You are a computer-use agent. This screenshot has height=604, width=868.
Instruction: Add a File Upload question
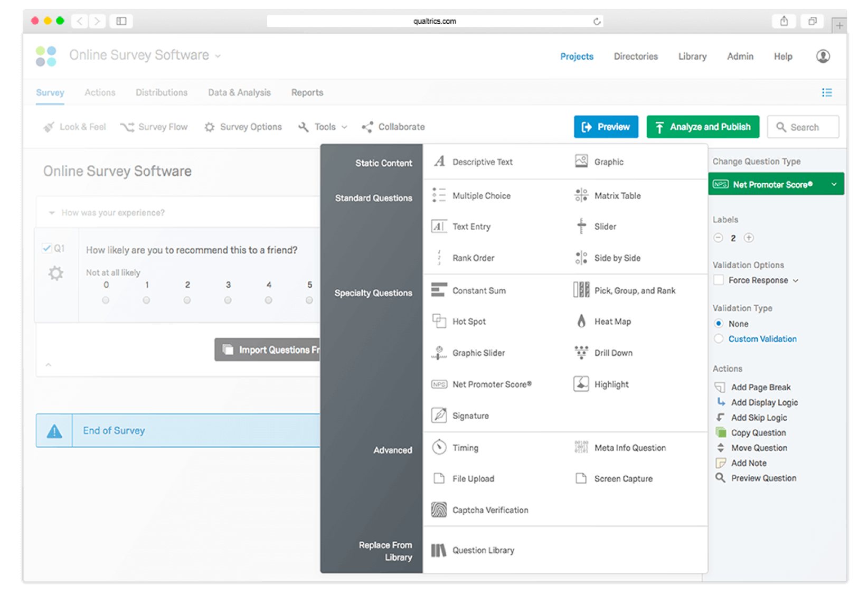(x=473, y=478)
